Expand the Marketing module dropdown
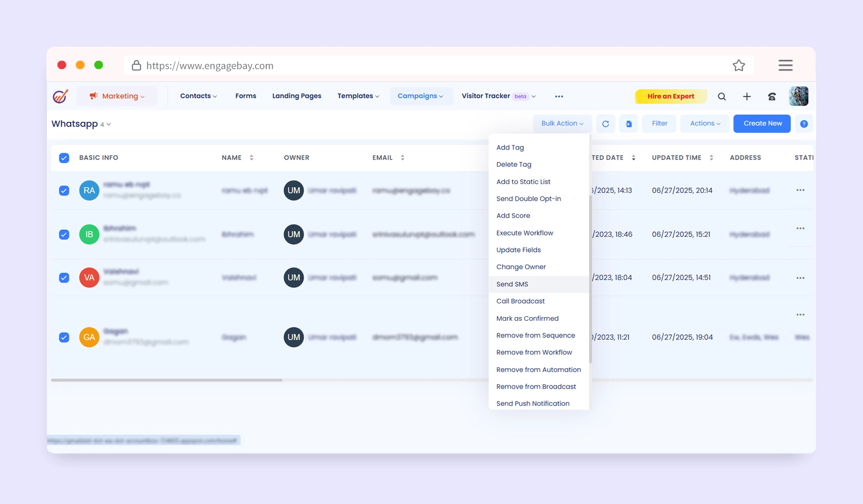This screenshot has width=863, height=504. [x=117, y=96]
